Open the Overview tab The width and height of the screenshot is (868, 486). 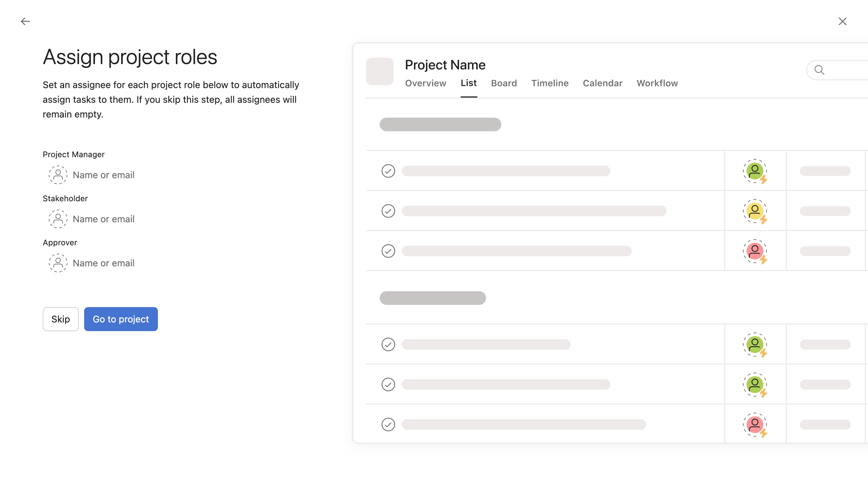(426, 83)
